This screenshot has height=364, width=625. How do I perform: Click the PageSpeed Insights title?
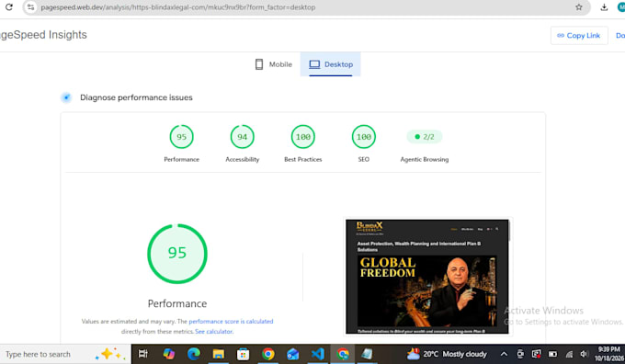pos(43,35)
